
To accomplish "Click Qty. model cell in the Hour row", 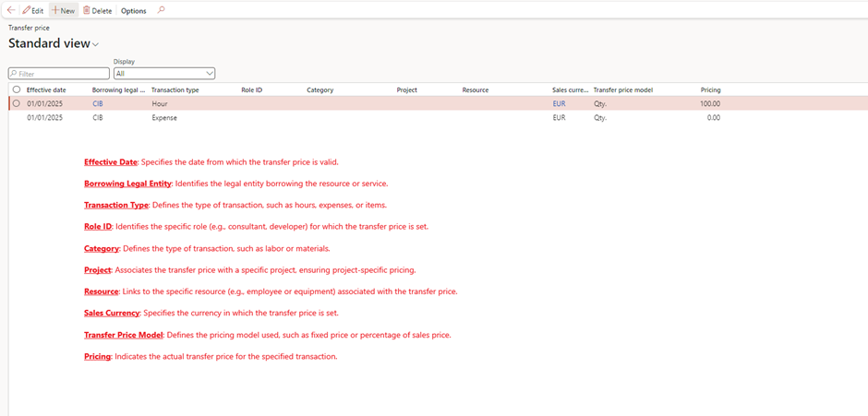I will click(600, 103).
